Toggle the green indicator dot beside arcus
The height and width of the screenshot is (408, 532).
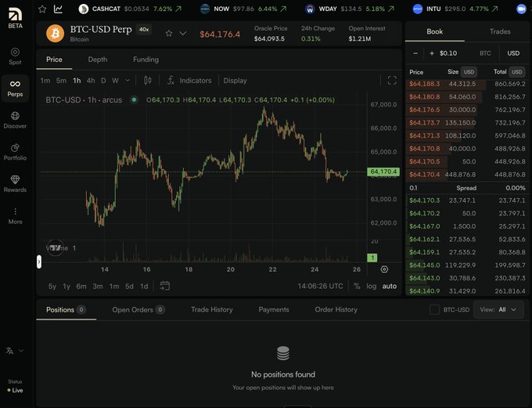(135, 100)
